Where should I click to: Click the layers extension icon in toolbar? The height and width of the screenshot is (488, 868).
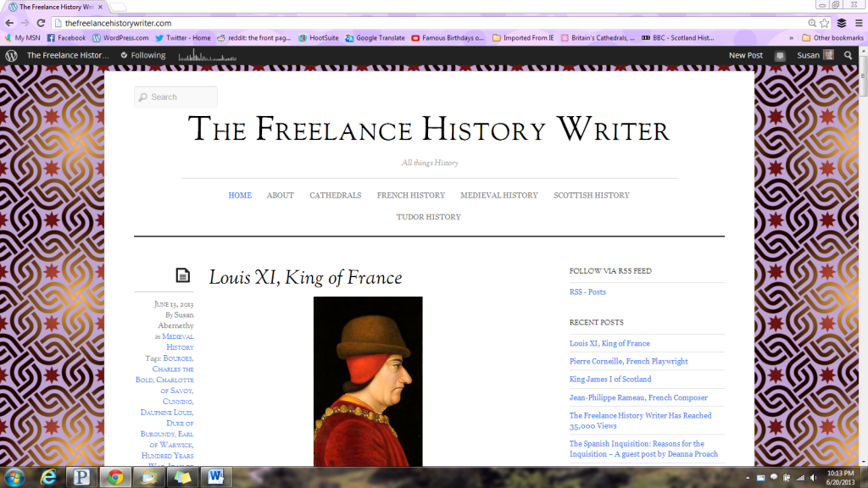[842, 23]
